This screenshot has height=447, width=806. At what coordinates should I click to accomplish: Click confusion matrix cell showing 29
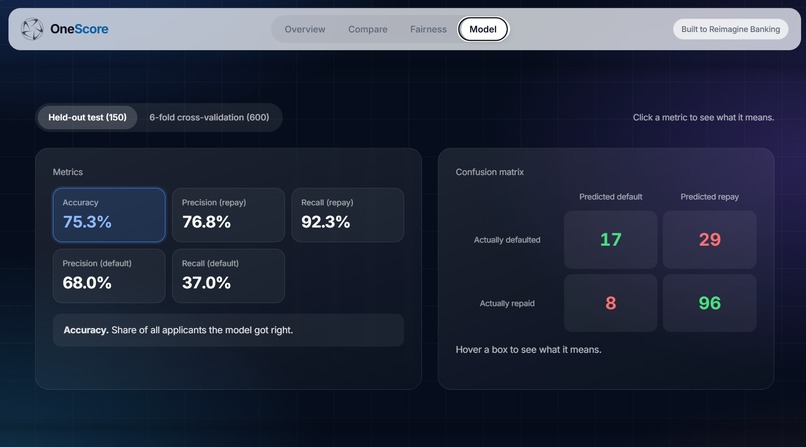pyautogui.click(x=709, y=239)
